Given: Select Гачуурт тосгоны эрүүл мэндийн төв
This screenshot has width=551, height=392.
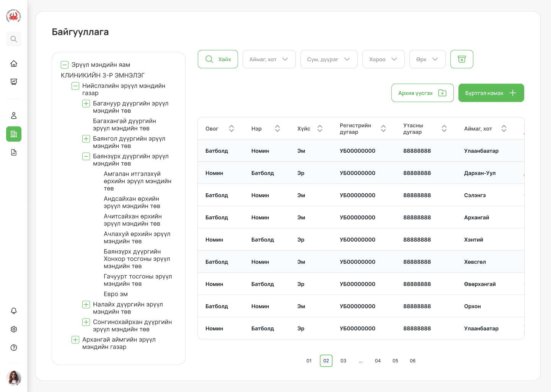Looking at the screenshot, I should [x=138, y=280].
